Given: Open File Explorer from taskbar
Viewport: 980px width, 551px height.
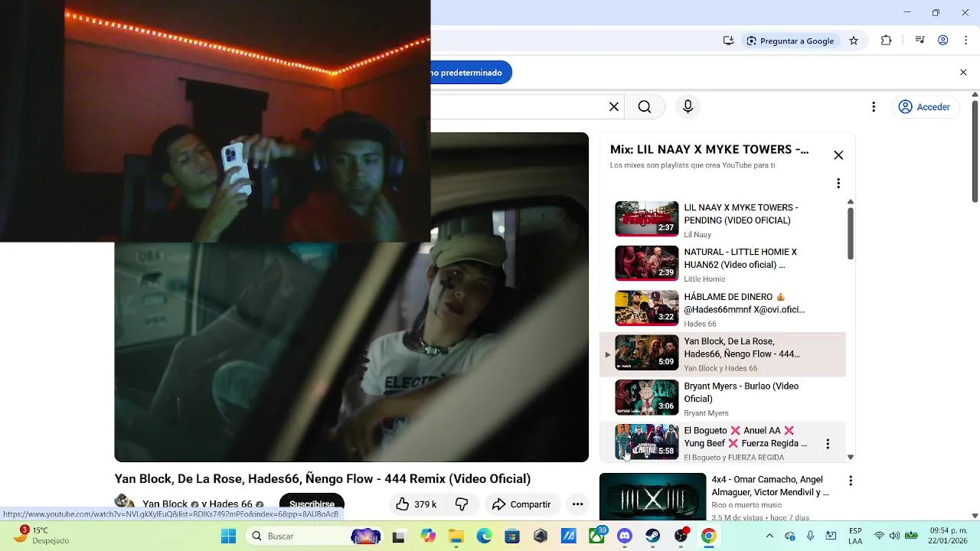Looking at the screenshot, I should [456, 536].
